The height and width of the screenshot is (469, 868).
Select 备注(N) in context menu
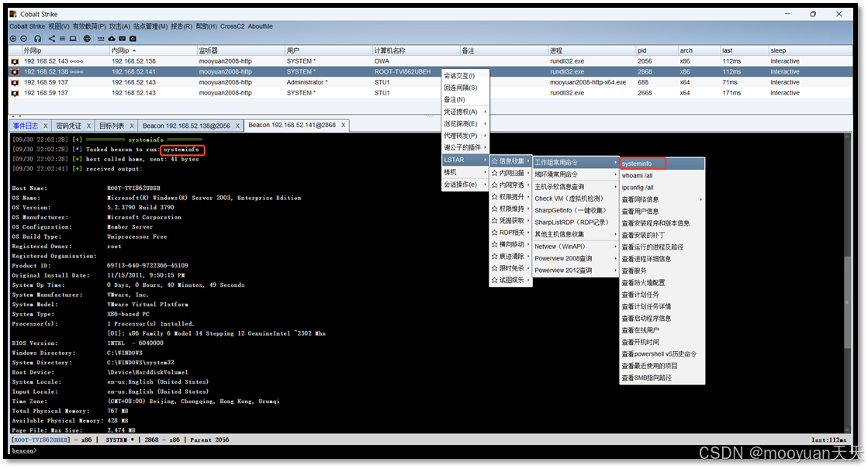(x=465, y=99)
